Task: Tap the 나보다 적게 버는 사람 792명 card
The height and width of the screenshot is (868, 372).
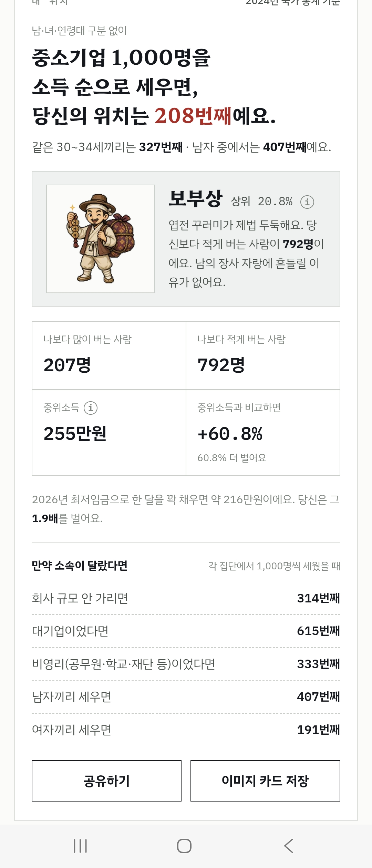Action: point(263,355)
